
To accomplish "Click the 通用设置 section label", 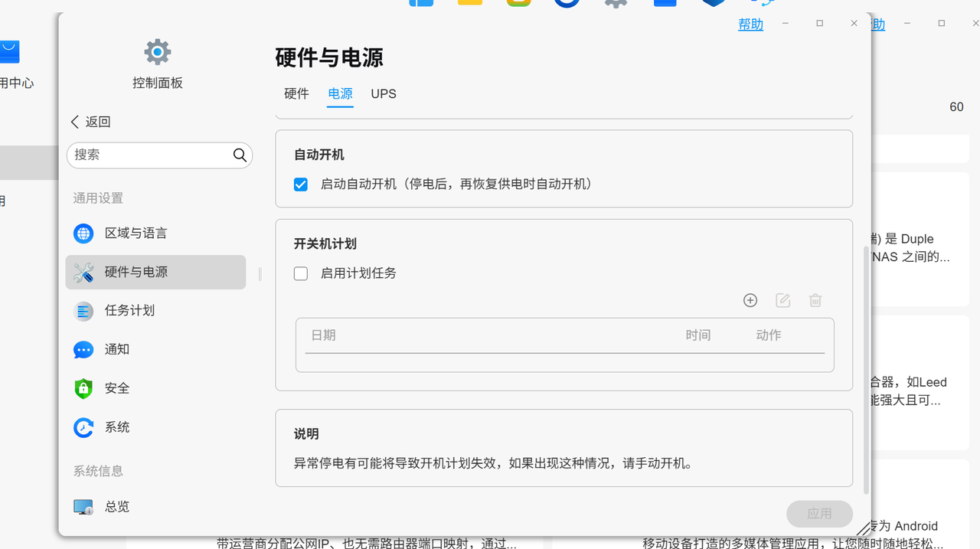I will [x=98, y=198].
